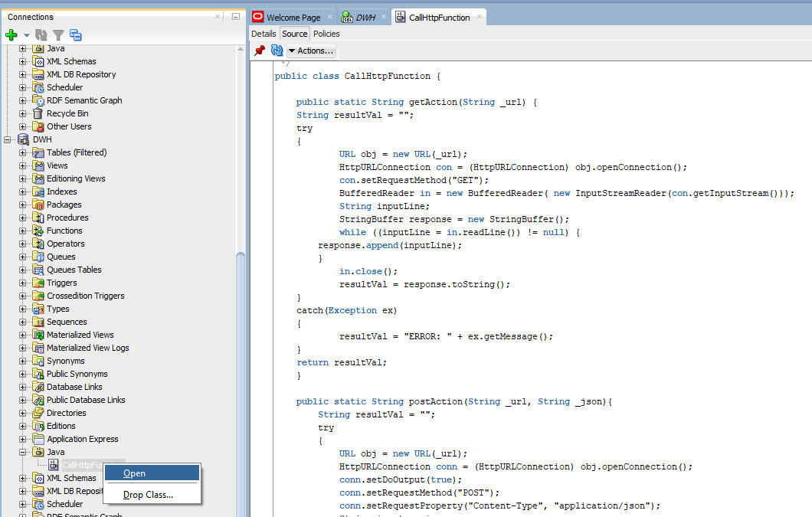Click the code line 'conn.setDoOutput(true);'
Viewport: 812px width, 517px height.
point(401,479)
